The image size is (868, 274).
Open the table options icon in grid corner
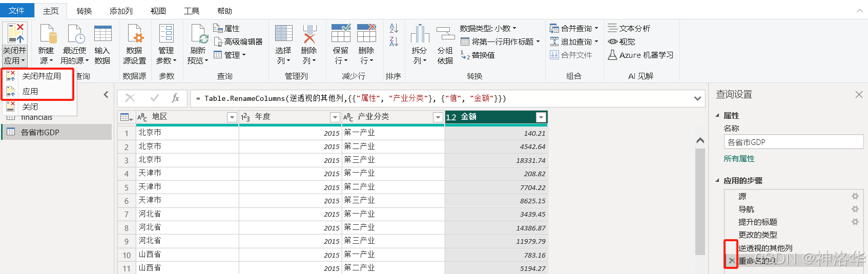126,117
